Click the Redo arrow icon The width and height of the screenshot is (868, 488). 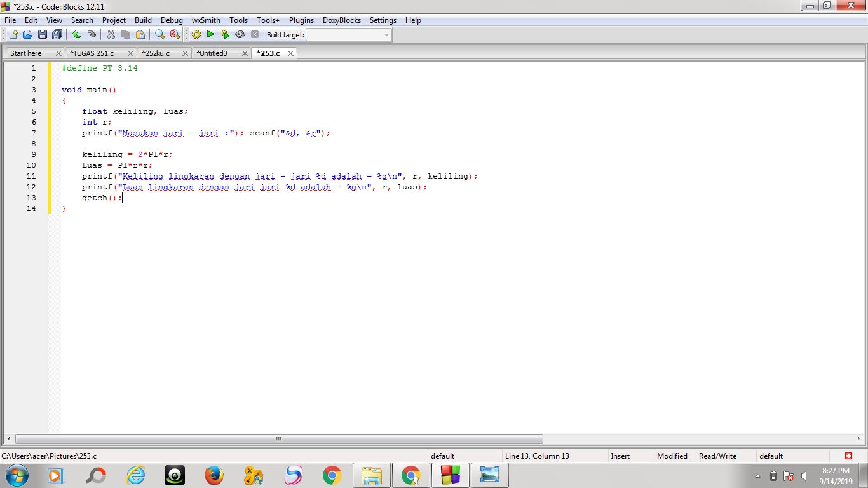click(x=92, y=34)
